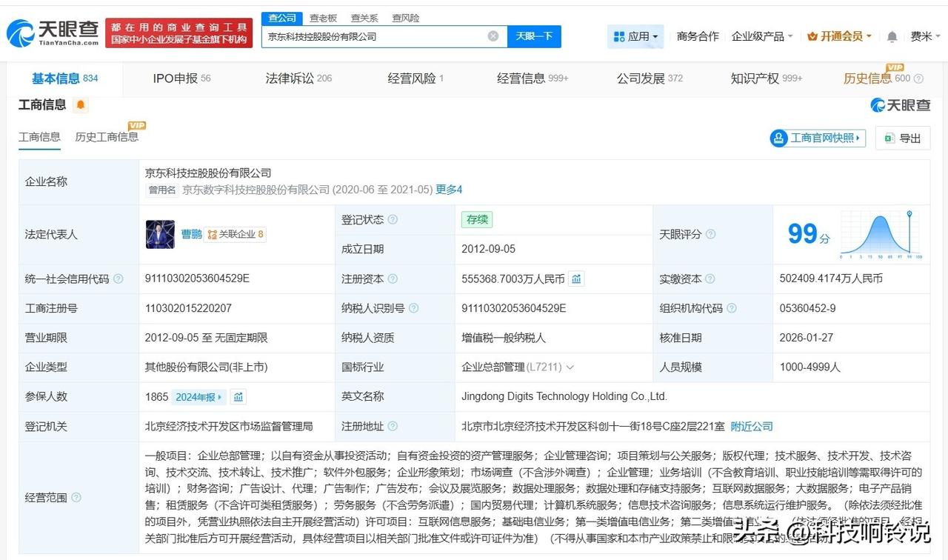Click the 曹鹏 avatar photo
This screenshot has height=560, width=948.
[x=160, y=234]
